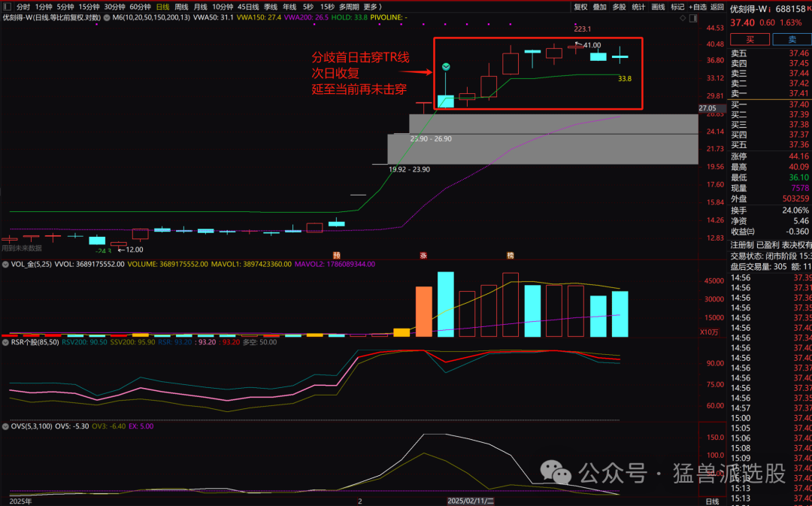
Task: Click the 15:00 tick row
Action: (x=771, y=418)
